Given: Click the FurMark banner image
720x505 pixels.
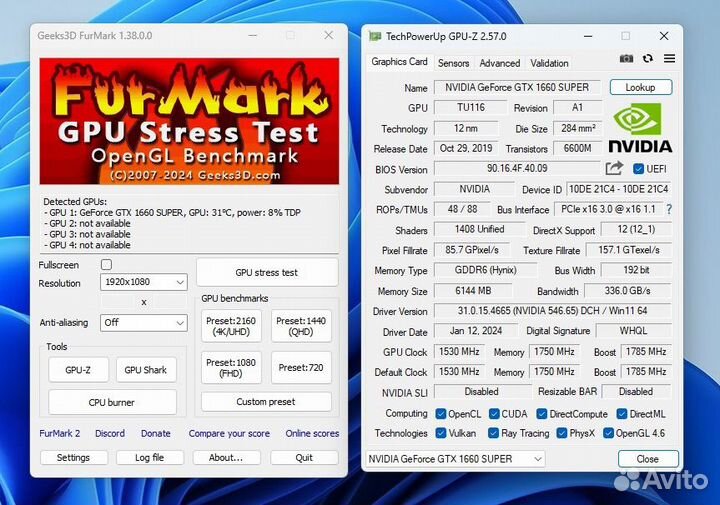Looking at the screenshot, I should (190, 121).
